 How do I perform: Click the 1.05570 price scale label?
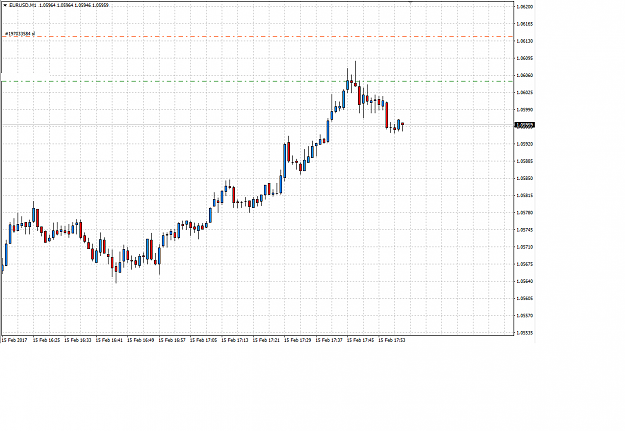pos(525,316)
